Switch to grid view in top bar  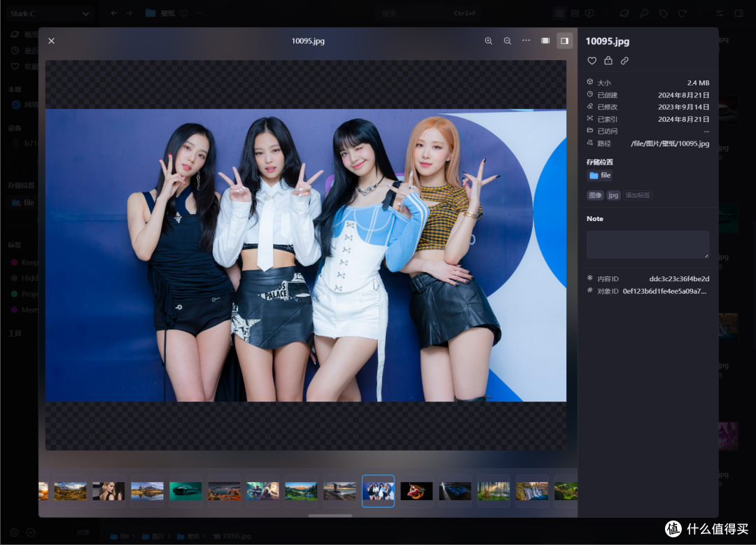coord(560,13)
